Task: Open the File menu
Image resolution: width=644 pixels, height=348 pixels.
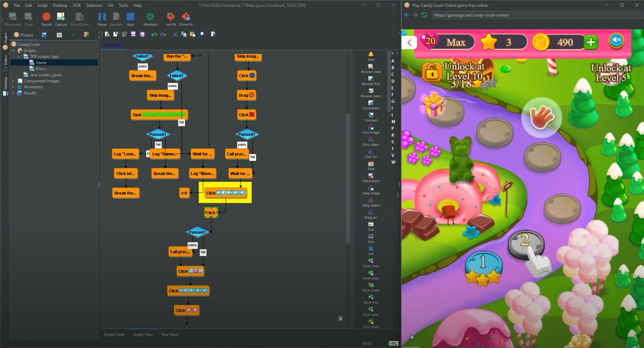Action: pos(17,5)
